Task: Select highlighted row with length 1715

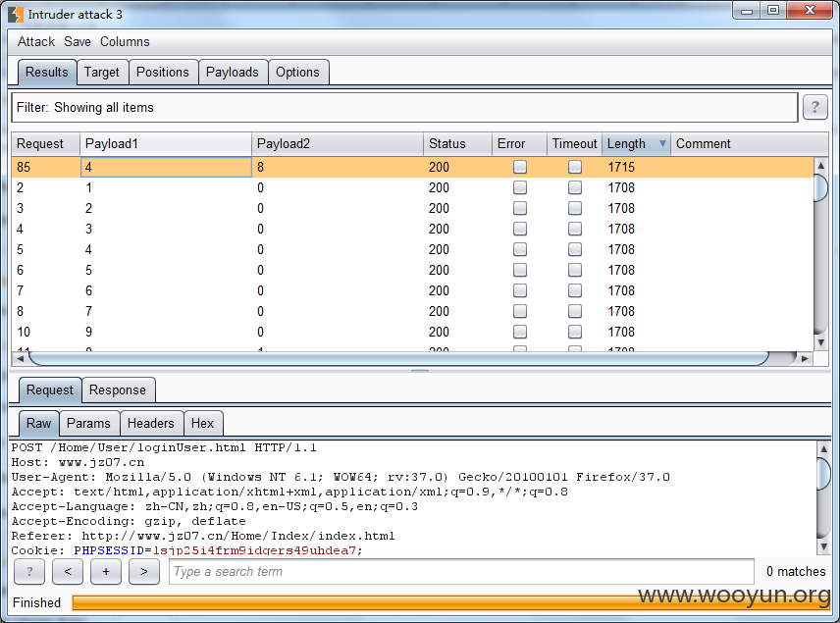Action: point(412,167)
